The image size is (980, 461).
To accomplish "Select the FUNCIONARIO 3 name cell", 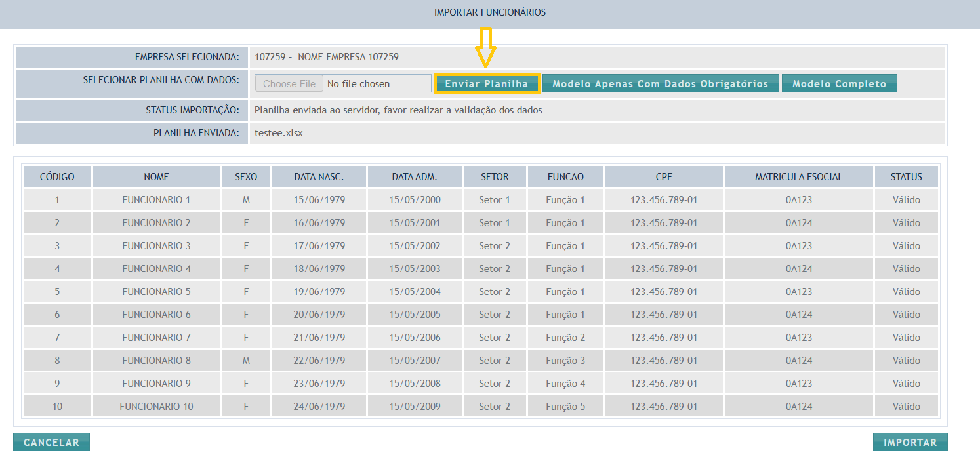I will click(156, 246).
